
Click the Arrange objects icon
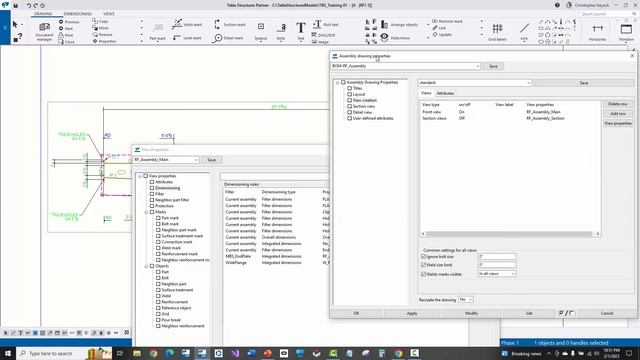384,24
